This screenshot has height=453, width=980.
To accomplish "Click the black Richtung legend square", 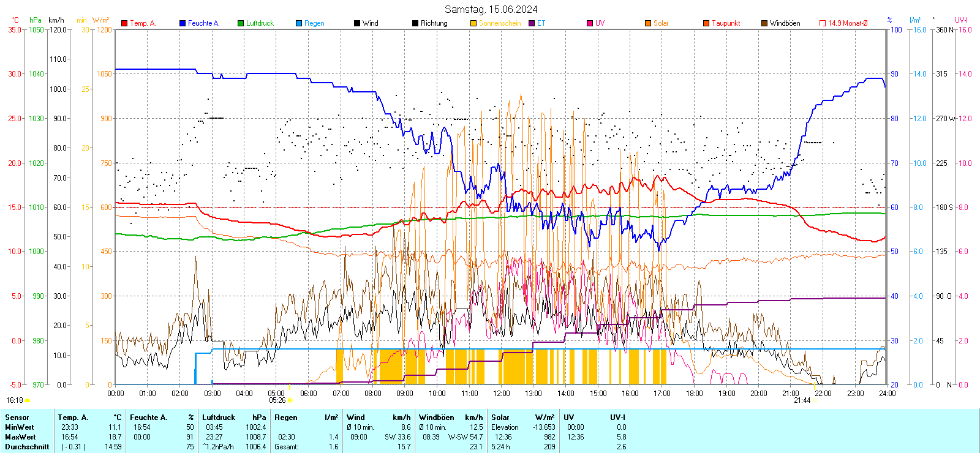I will tap(415, 23).
